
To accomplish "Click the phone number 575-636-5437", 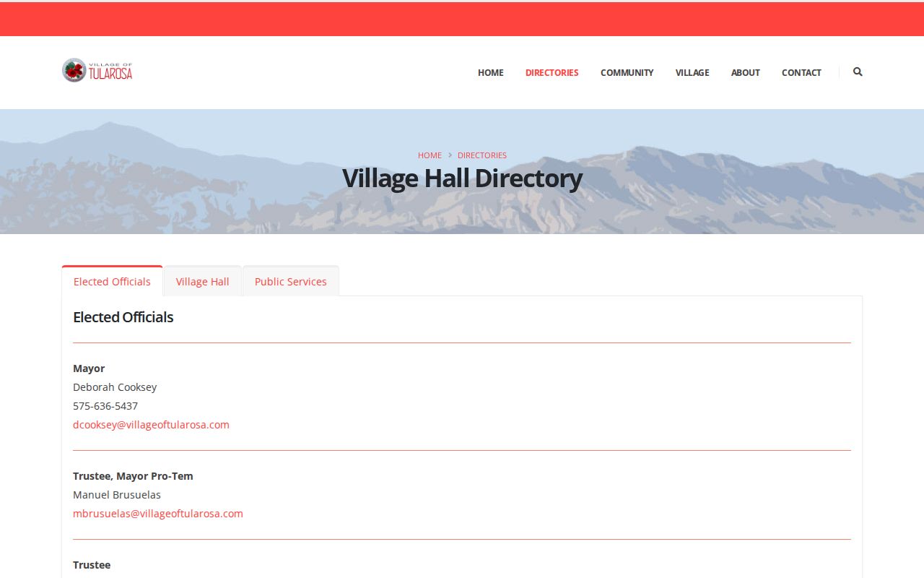I will tap(105, 406).
